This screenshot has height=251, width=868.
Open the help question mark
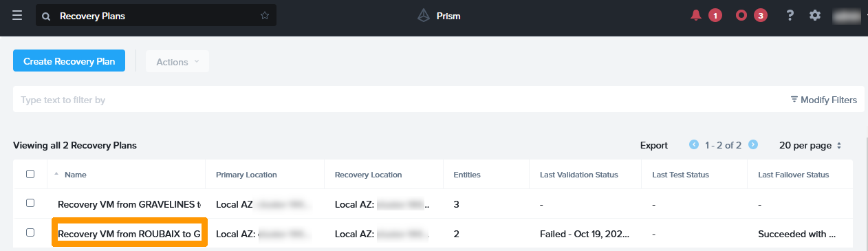pos(790,15)
